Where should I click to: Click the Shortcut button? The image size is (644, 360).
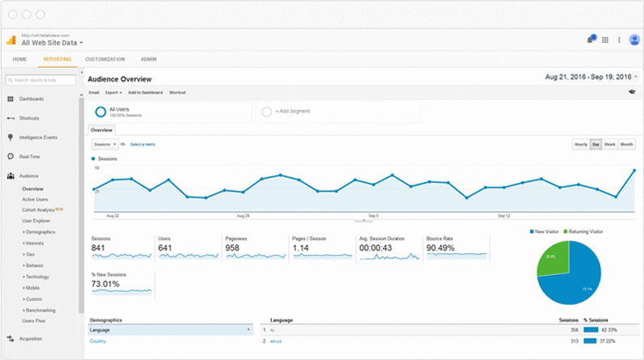[177, 93]
